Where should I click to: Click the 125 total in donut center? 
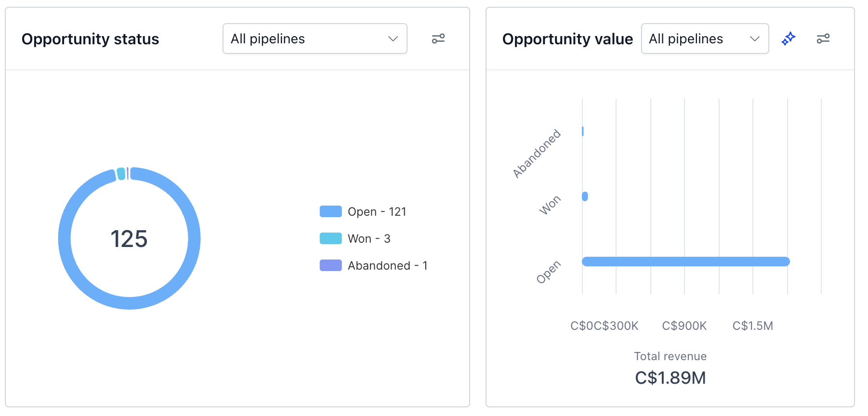pyautogui.click(x=129, y=239)
